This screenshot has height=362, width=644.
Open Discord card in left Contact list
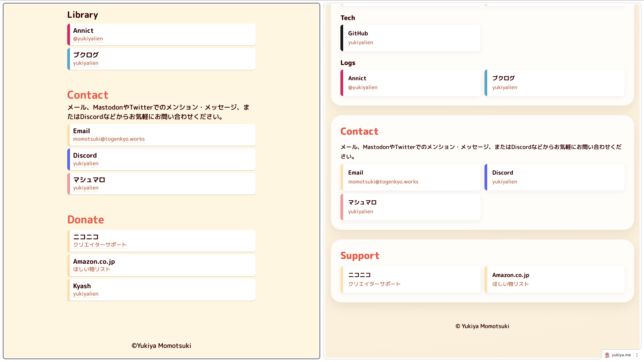[x=161, y=159]
